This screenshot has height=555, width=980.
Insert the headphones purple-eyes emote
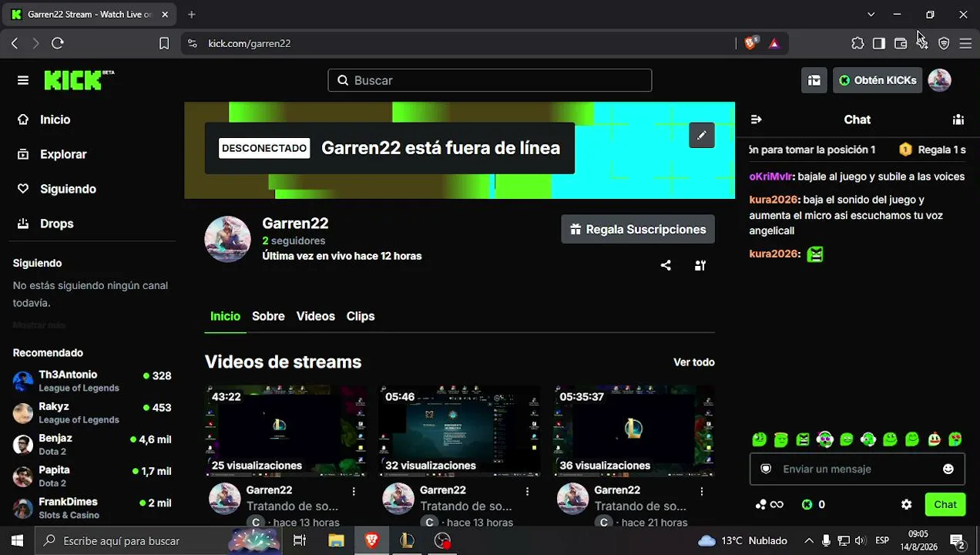[825, 439]
